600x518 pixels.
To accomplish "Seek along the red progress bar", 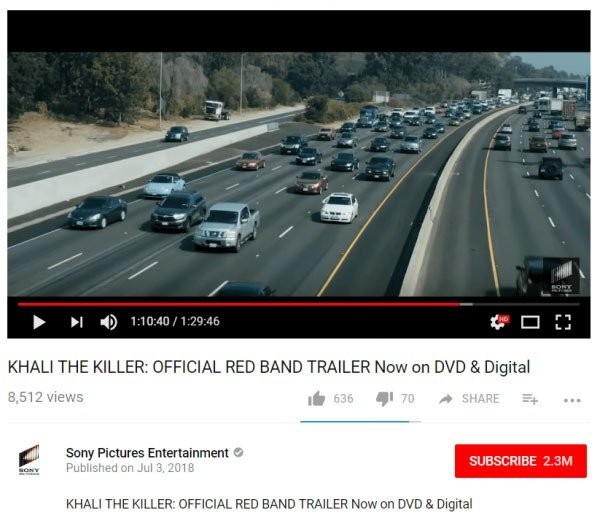I will [298, 305].
